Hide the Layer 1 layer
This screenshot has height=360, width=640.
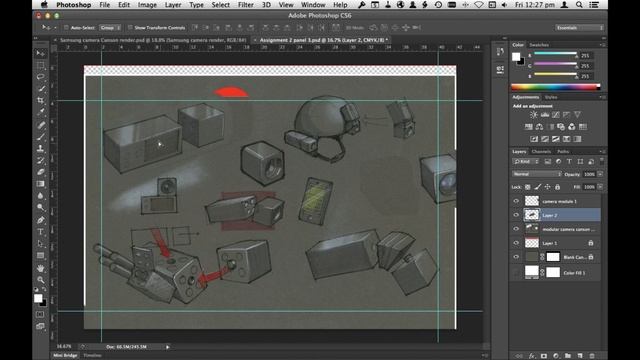(516, 243)
